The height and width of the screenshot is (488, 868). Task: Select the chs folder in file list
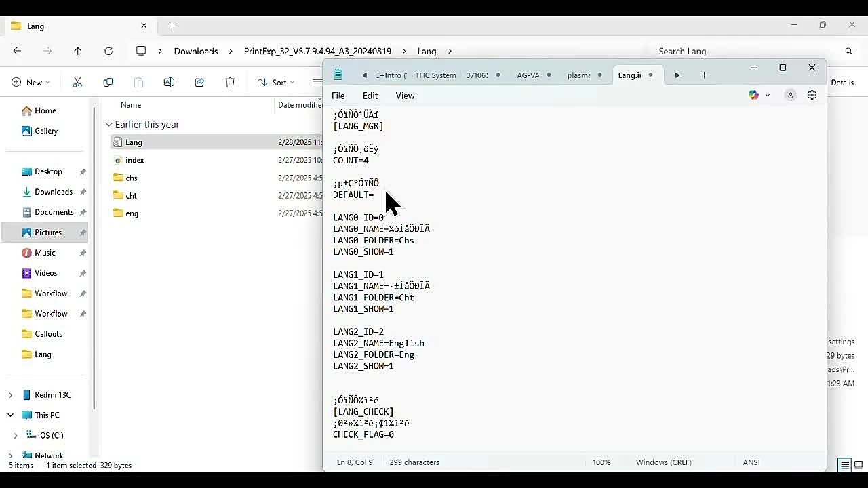pyautogui.click(x=132, y=178)
